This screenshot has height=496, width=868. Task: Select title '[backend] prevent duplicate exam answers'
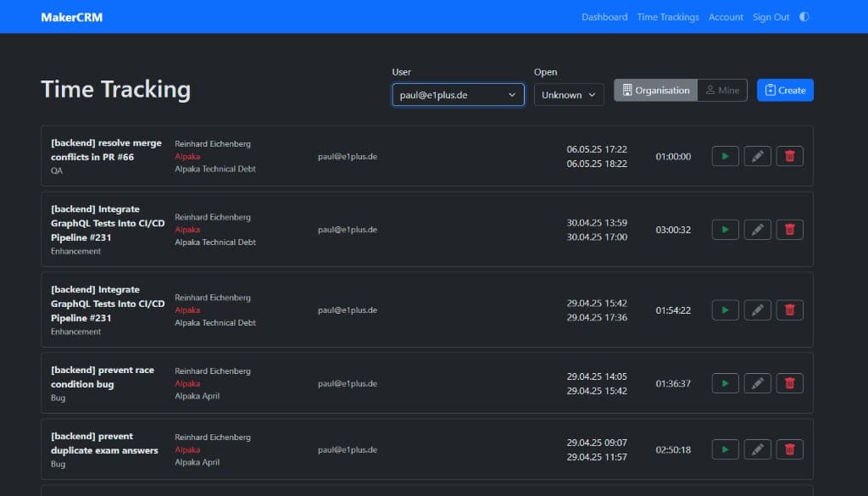[x=104, y=443]
